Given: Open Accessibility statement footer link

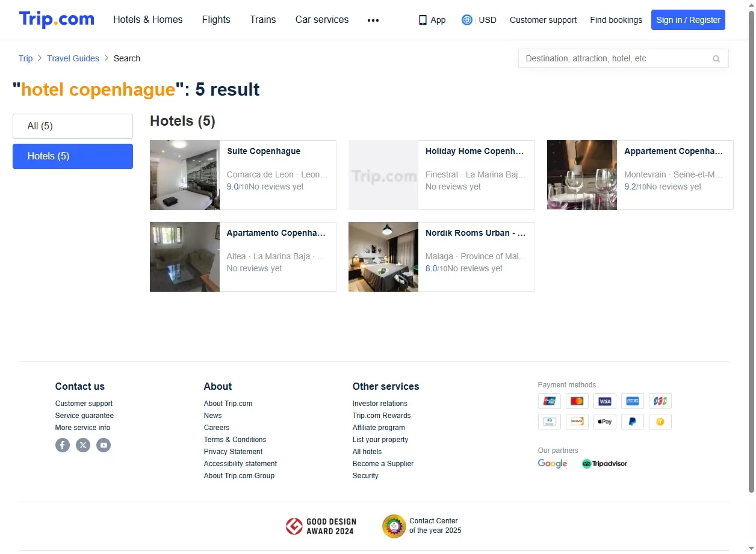Looking at the screenshot, I should (x=240, y=464).
